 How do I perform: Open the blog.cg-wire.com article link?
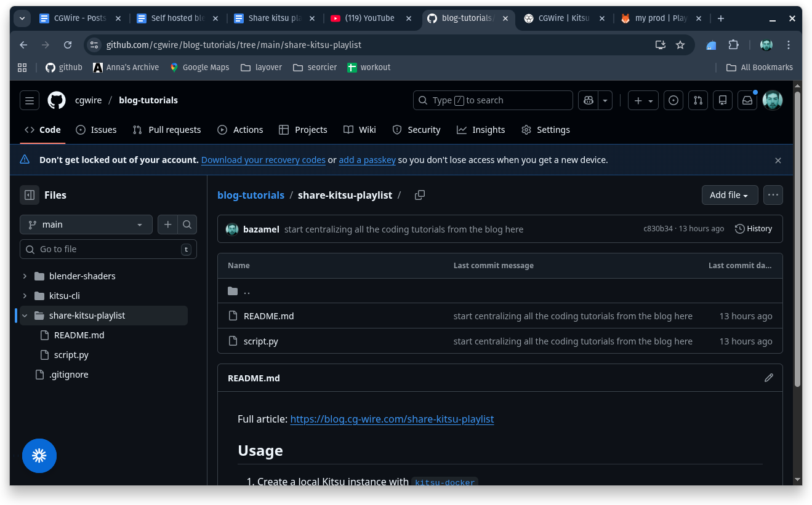pyautogui.click(x=392, y=419)
